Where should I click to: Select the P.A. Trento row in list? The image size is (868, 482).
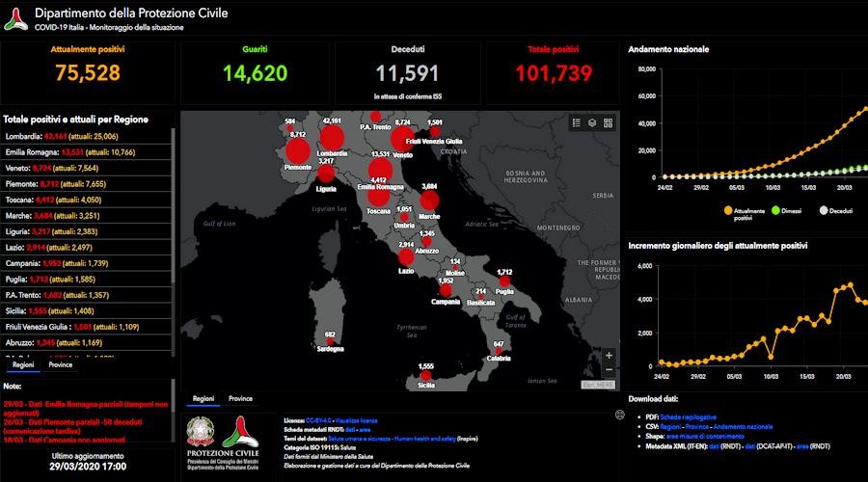click(x=86, y=295)
